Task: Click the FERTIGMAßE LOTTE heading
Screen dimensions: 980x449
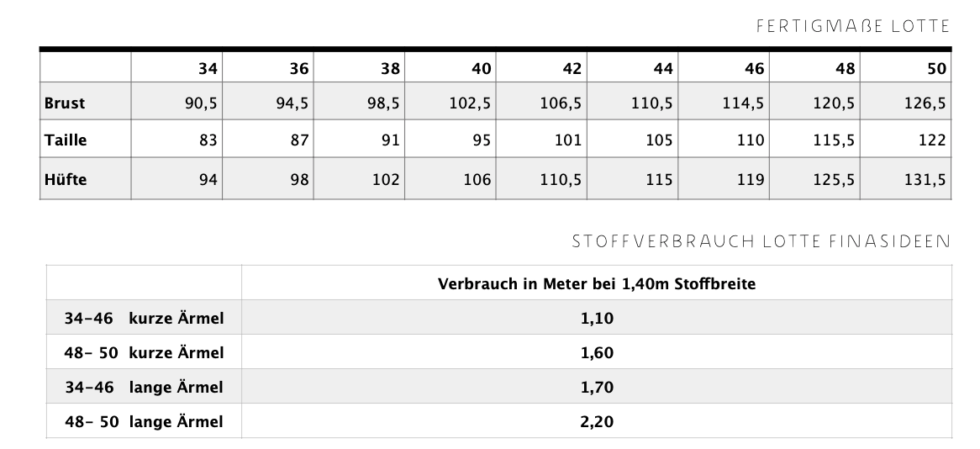Action: (x=853, y=26)
